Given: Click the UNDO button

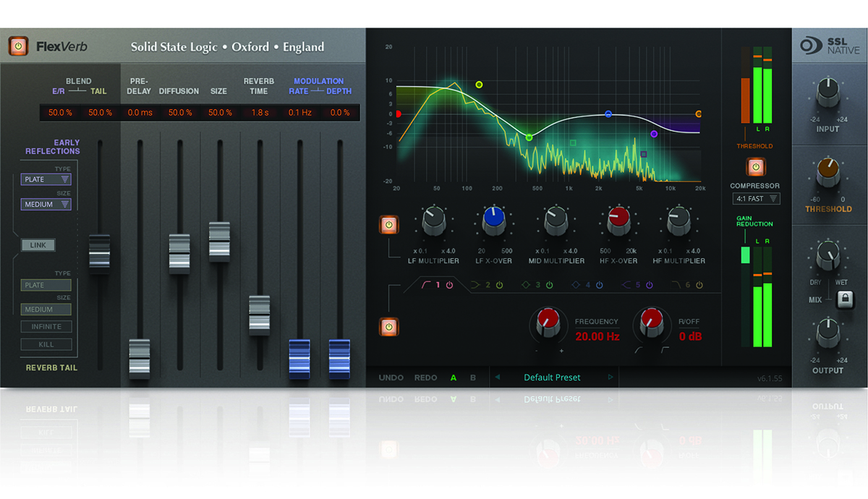Looking at the screenshot, I should (x=391, y=378).
